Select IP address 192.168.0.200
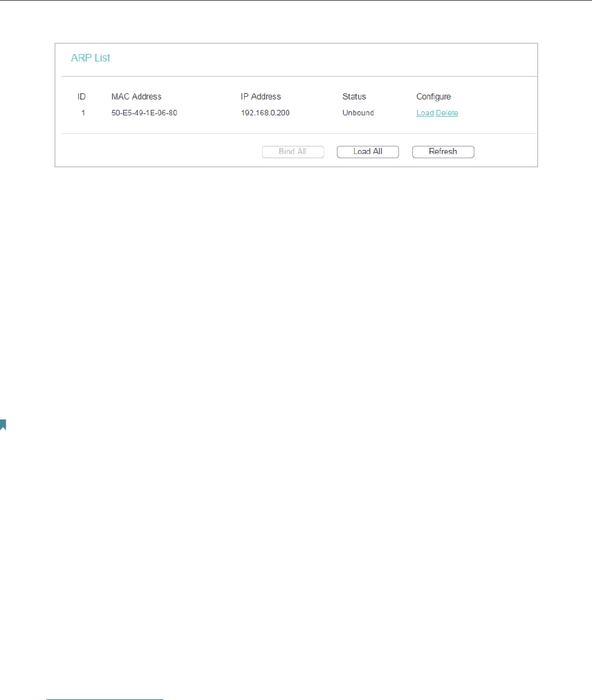This screenshot has height=700, width=592. coord(266,113)
